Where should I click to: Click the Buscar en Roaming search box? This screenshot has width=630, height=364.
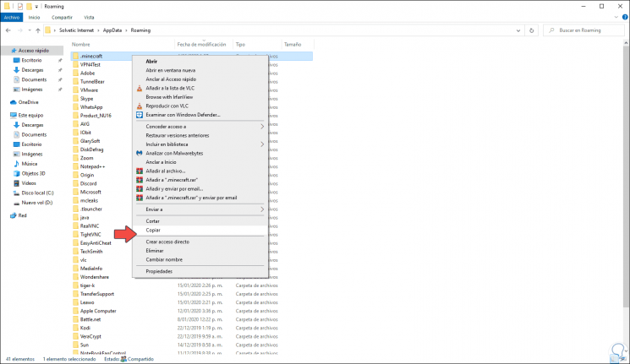tap(583, 30)
